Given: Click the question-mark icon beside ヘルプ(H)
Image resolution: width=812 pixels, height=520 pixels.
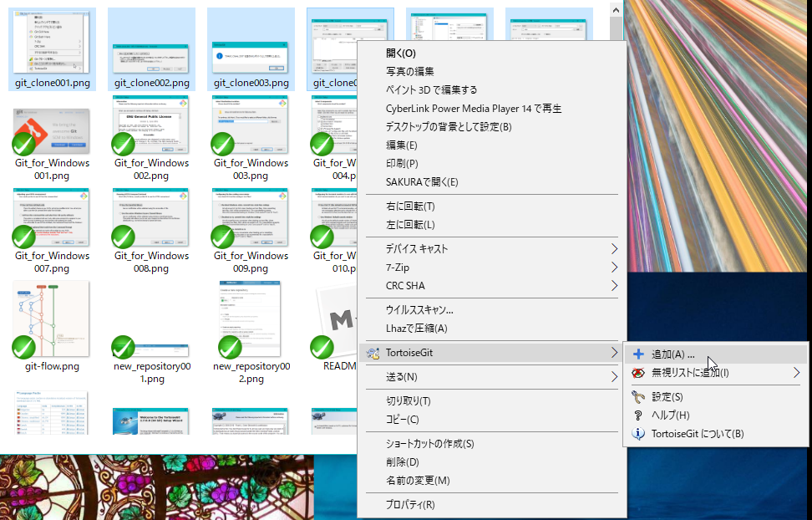Looking at the screenshot, I should [639, 414].
